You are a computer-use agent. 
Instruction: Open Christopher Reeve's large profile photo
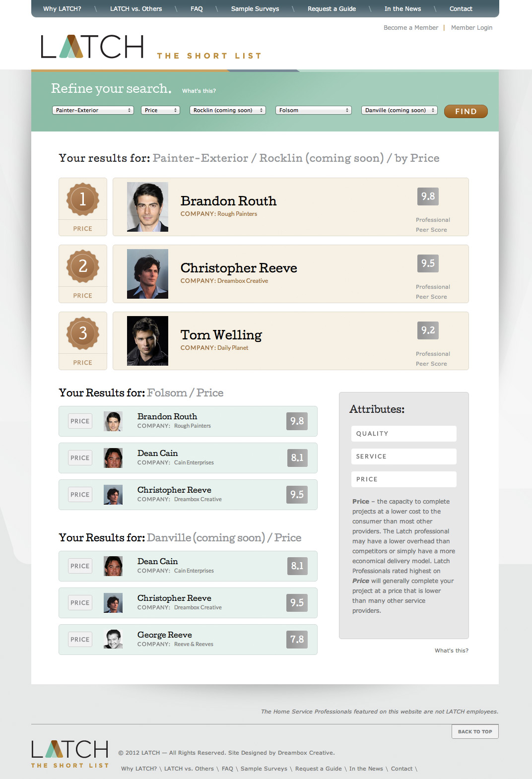(147, 274)
